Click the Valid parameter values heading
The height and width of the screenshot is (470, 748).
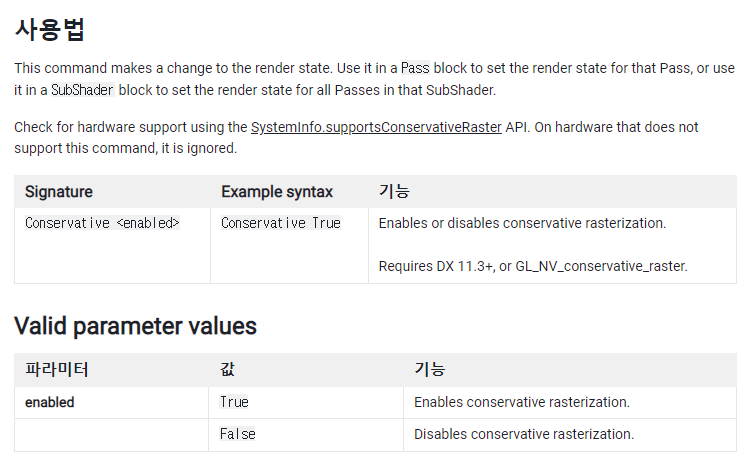tap(135, 326)
